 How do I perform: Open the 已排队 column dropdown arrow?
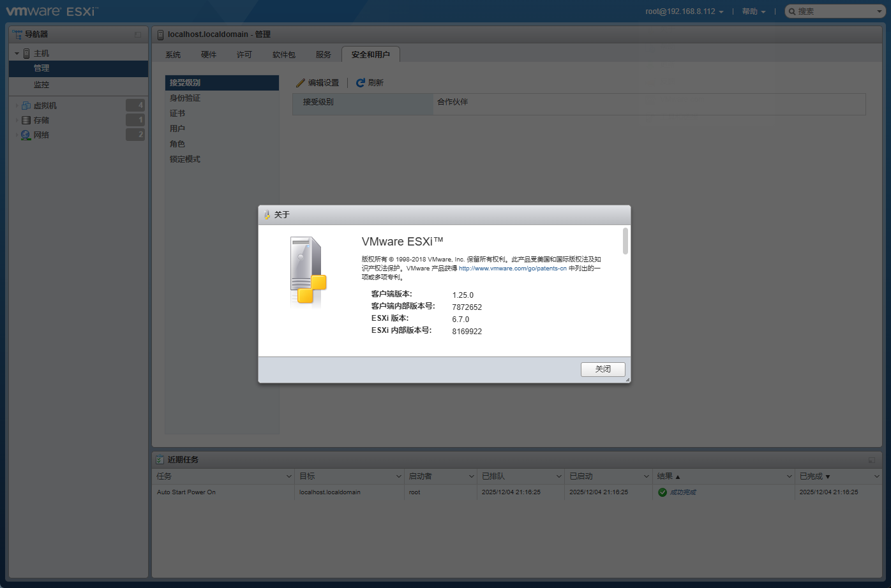click(559, 476)
